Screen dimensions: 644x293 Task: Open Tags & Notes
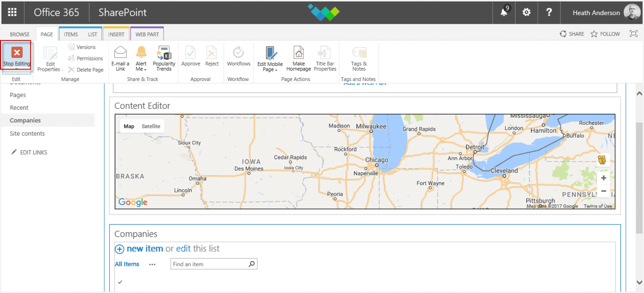[359, 58]
